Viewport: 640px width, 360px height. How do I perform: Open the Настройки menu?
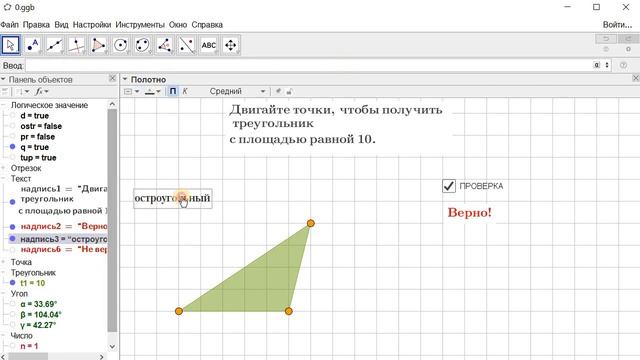92,24
